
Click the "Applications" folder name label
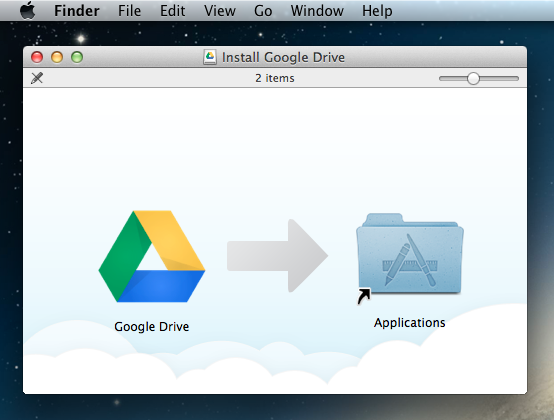click(x=409, y=323)
